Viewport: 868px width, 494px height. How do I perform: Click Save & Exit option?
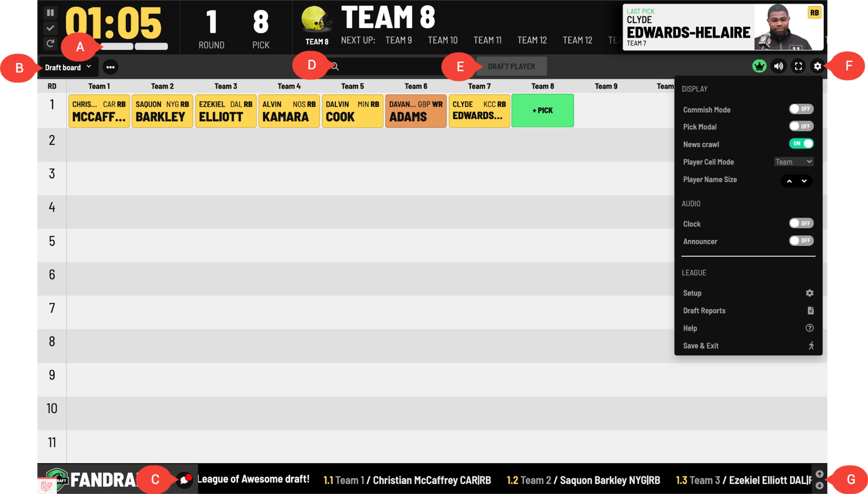[701, 345]
